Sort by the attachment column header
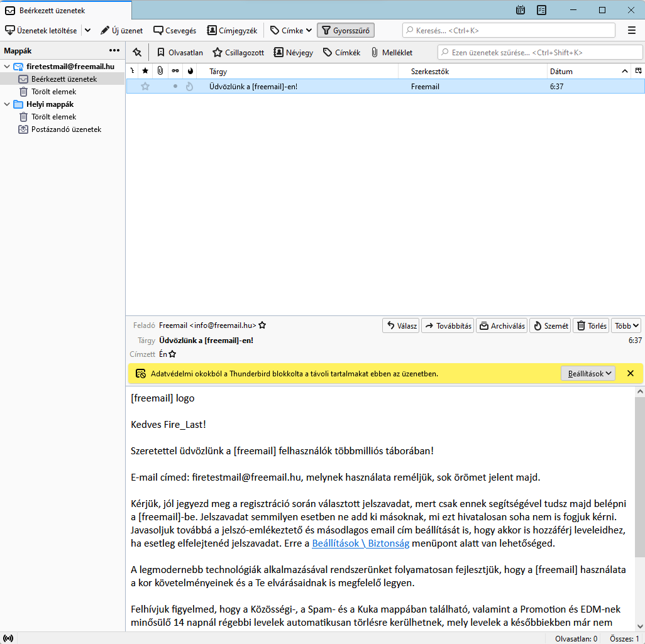Viewport: 645px width, 644px height. coord(160,71)
